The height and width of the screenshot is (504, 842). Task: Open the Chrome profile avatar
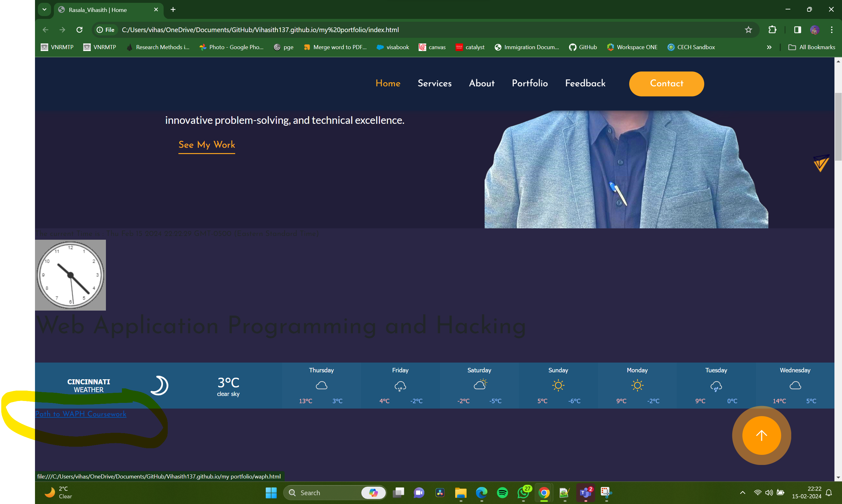814,30
